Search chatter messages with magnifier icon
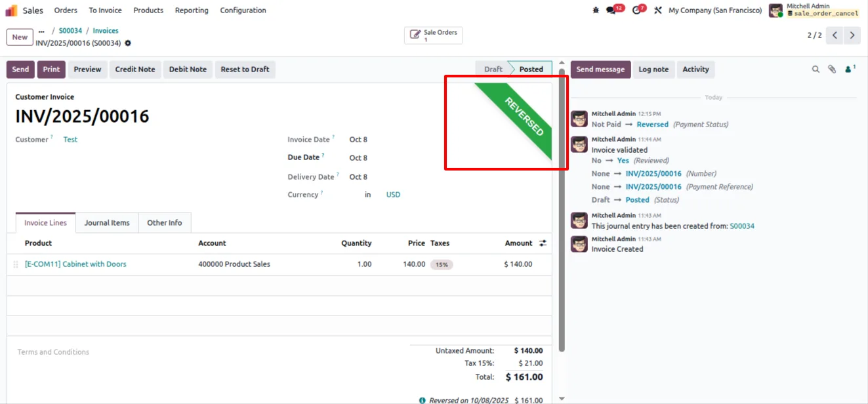The image size is (868, 404). [x=816, y=69]
